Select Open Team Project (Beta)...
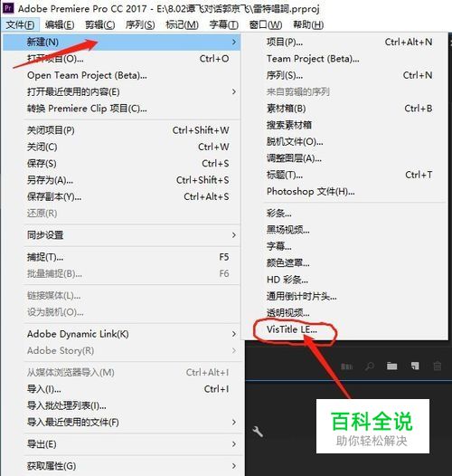Image resolution: width=452 pixels, height=476 pixels. 121,75
